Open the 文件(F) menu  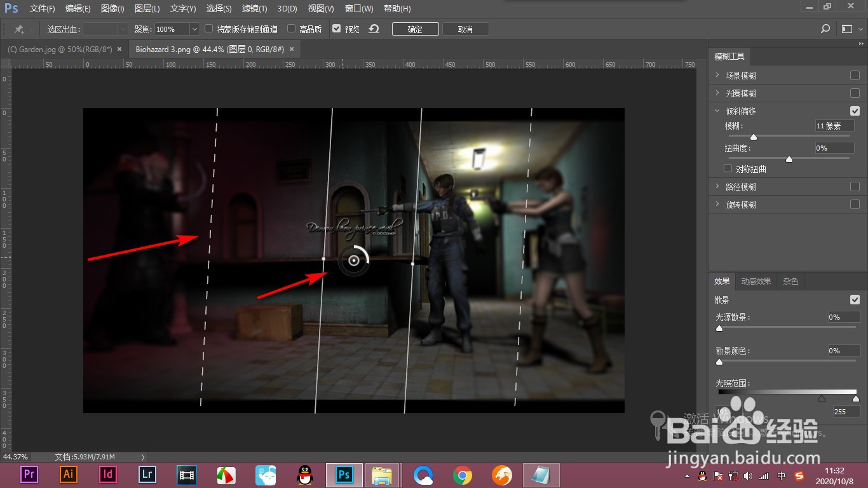click(42, 9)
